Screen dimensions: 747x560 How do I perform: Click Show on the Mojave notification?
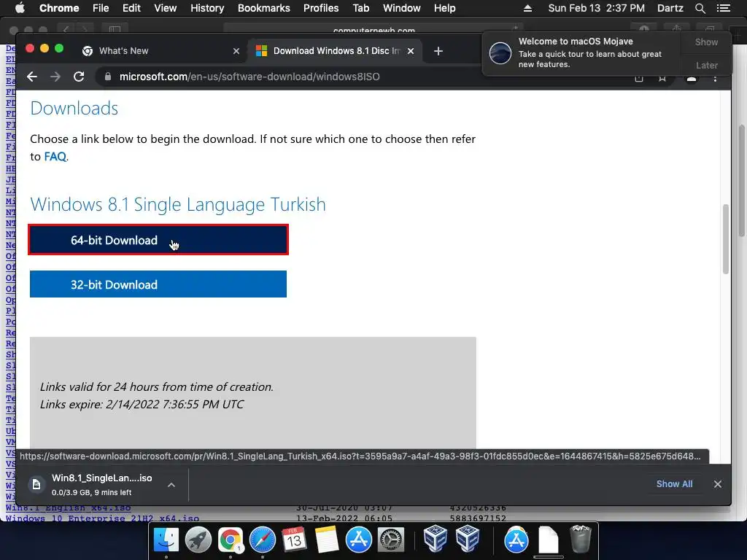click(706, 42)
